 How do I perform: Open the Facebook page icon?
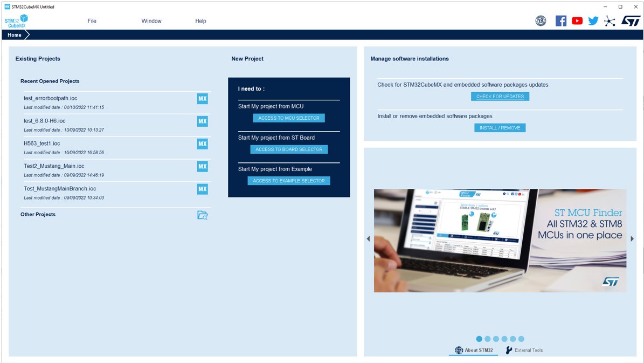click(560, 20)
